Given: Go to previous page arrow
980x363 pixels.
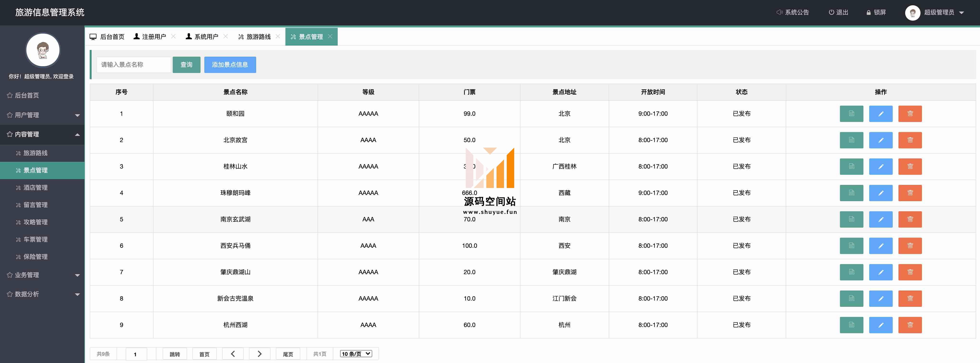Looking at the screenshot, I should point(233,354).
